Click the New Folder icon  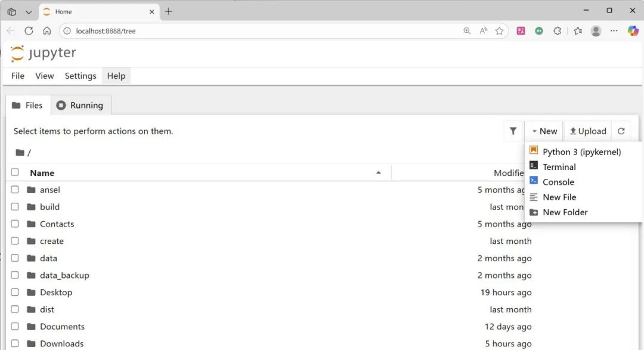tap(534, 212)
